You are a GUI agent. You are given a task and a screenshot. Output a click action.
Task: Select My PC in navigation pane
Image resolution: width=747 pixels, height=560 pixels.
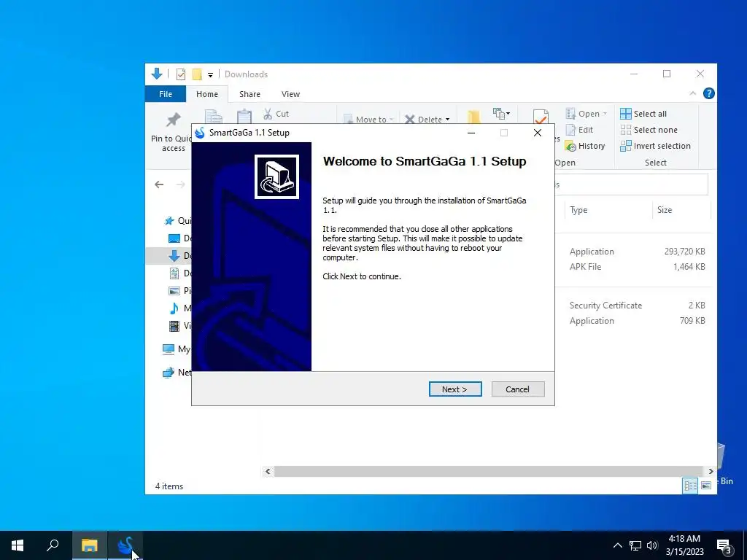[176, 349]
